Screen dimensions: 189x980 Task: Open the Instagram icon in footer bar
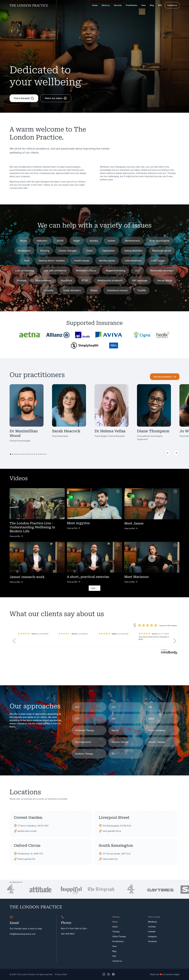pyautogui.click(x=104, y=974)
